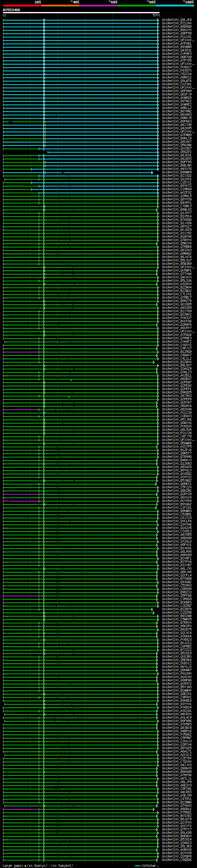Select hit label UniRef100_B9FR63

[x=177, y=122]
